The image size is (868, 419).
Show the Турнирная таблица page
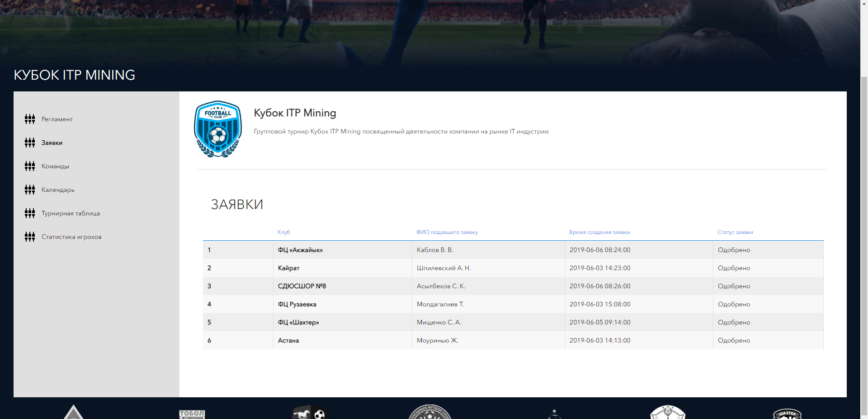point(71,213)
